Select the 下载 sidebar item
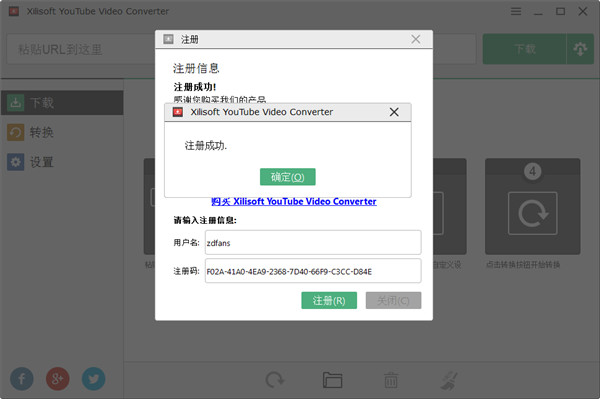 (62, 103)
